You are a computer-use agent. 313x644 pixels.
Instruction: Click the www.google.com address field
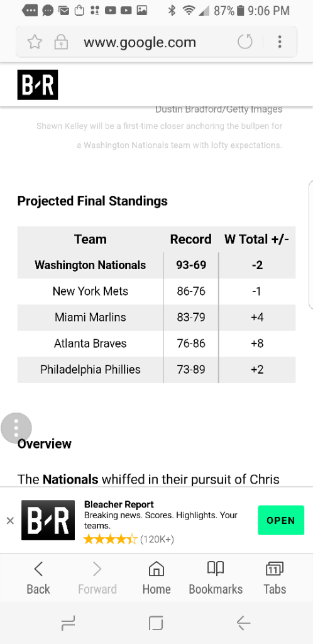click(140, 42)
